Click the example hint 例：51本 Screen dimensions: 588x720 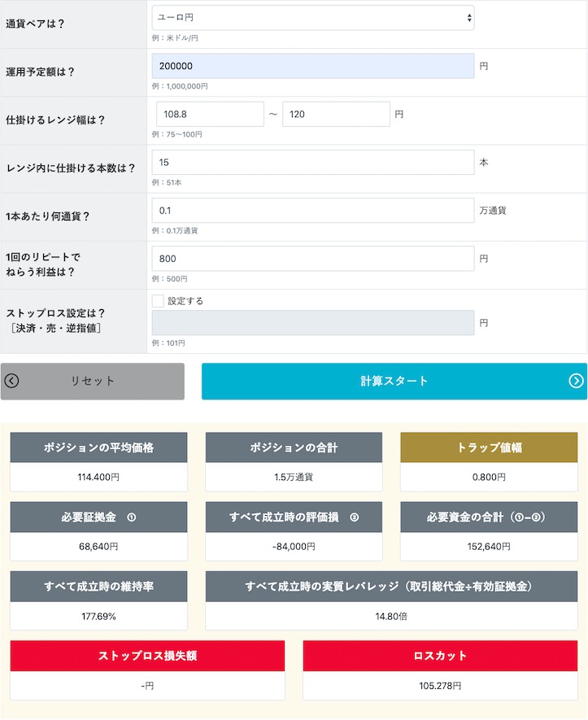pos(167,183)
